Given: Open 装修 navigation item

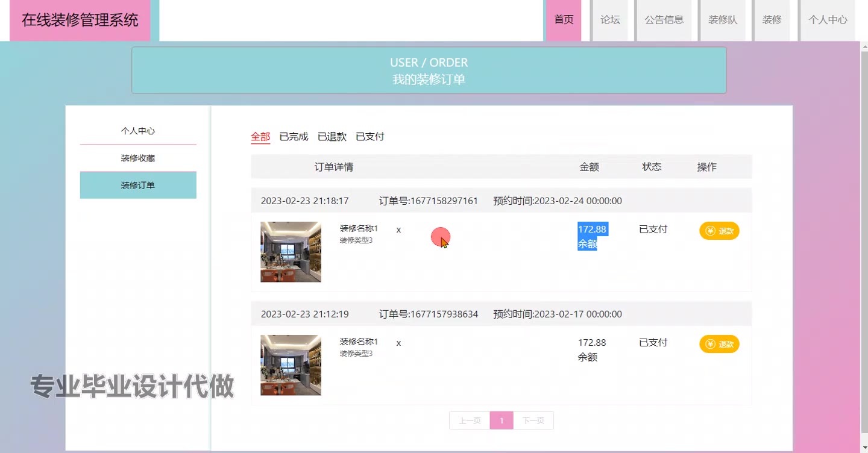Looking at the screenshot, I should point(772,20).
